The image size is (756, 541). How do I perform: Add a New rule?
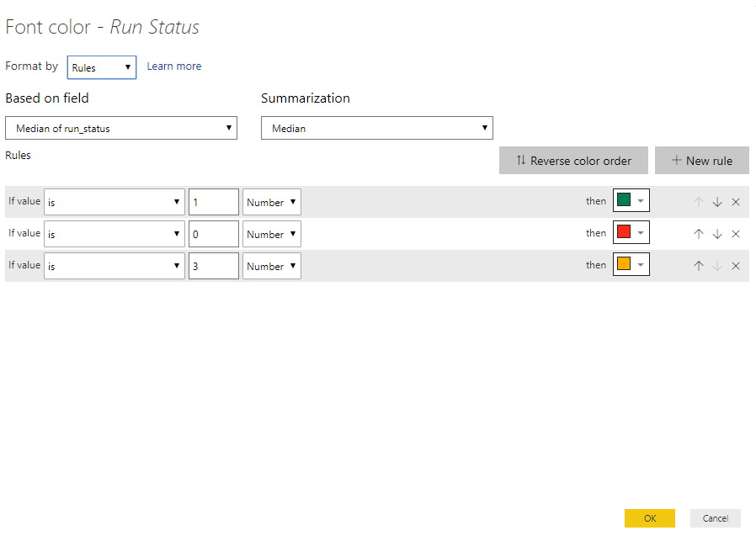pyautogui.click(x=702, y=161)
